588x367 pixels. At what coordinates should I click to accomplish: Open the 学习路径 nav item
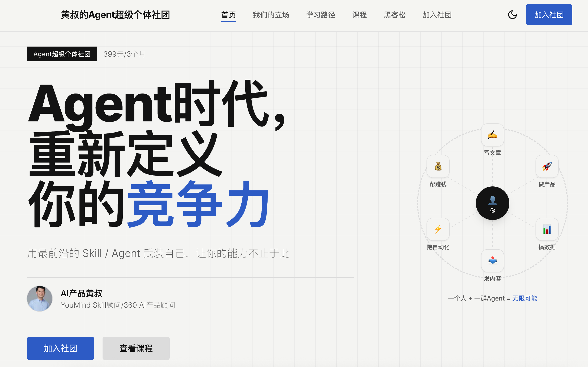pyautogui.click(x=321, y=15)
